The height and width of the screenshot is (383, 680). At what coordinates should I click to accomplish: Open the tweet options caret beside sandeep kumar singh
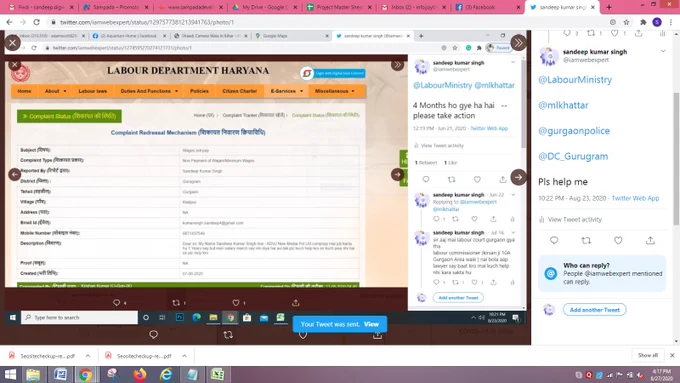[x=663, y=51]
